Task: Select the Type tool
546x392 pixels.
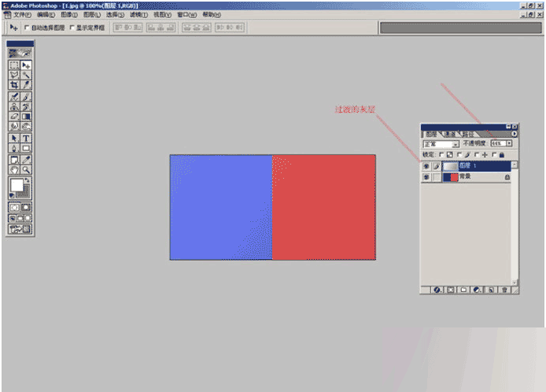Action: click(x=26, y=139)
